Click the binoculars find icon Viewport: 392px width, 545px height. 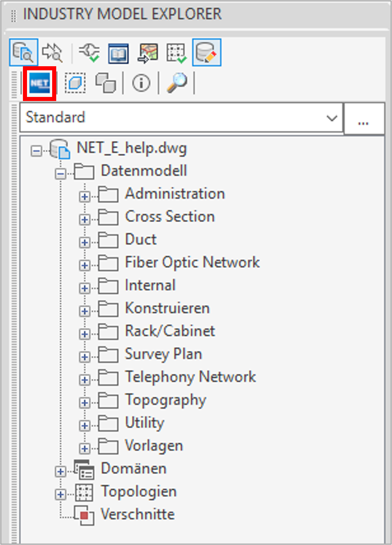click(53, 52)
